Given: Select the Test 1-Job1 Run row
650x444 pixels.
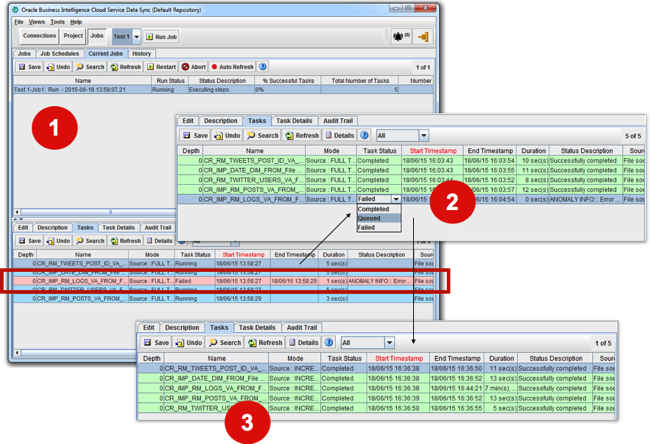Looking at the screenshot, I should coord(223,90).
